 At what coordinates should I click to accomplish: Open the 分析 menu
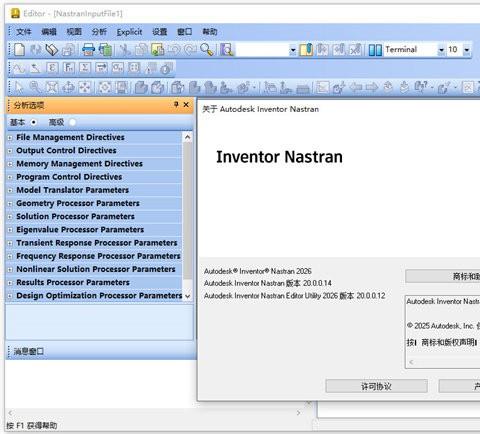point(99,32)
